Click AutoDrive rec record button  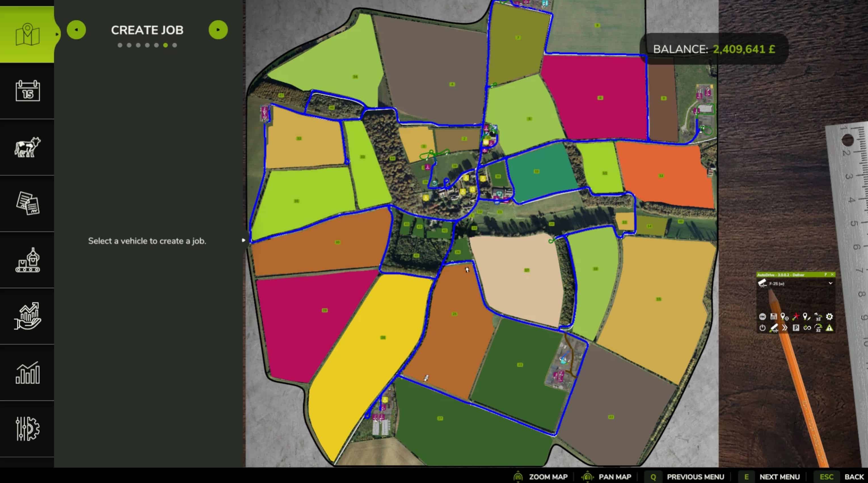click(x=762, y=317)
